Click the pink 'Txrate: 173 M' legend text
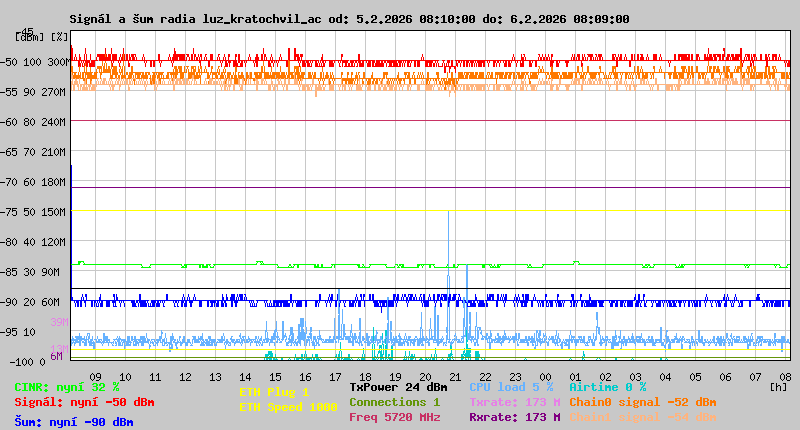This screenshot has height=430, width=800. (x=515, y=402)
